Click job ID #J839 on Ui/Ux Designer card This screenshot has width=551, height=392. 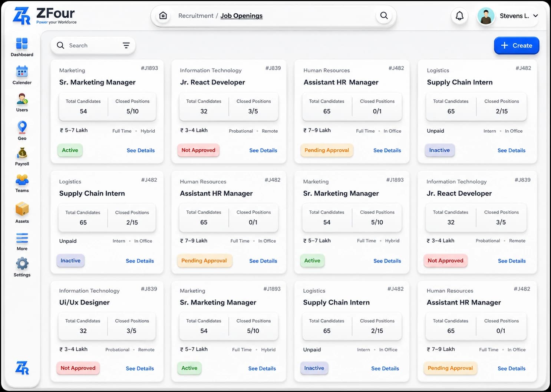149,289
